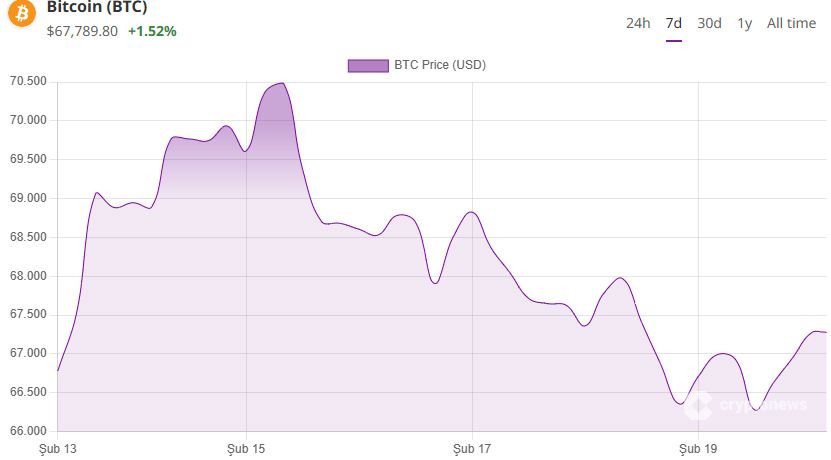Open the All time price history
This screenshot has height=460, width=831.
[791, 23]
